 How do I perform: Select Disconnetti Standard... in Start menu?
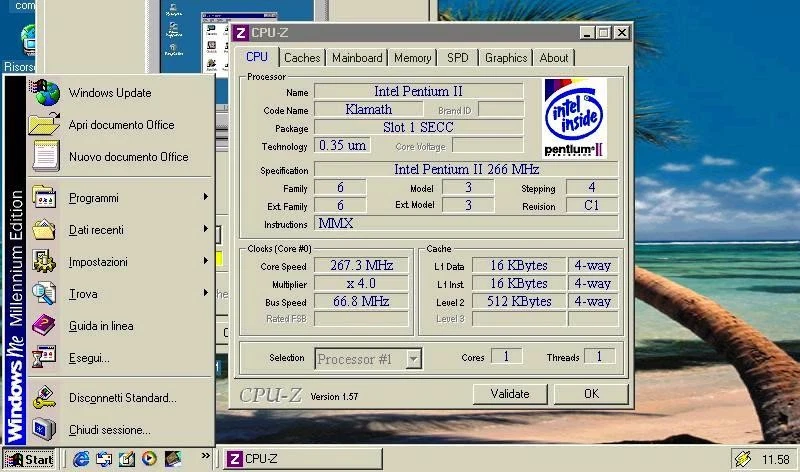click(x=120, y=398)
